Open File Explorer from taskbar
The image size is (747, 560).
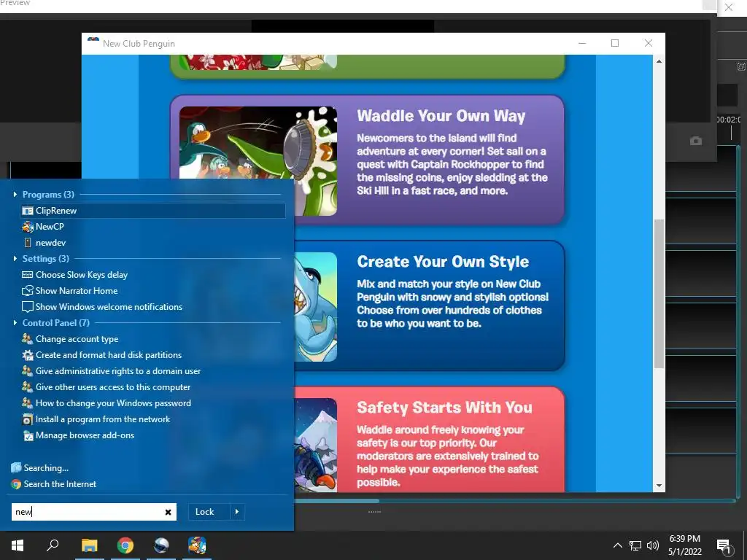click(x=89, y=545)
